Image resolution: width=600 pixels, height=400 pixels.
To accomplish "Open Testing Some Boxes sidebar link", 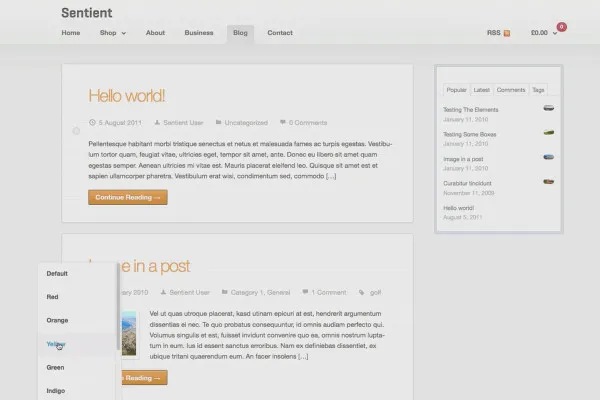I will click(470, 134).
